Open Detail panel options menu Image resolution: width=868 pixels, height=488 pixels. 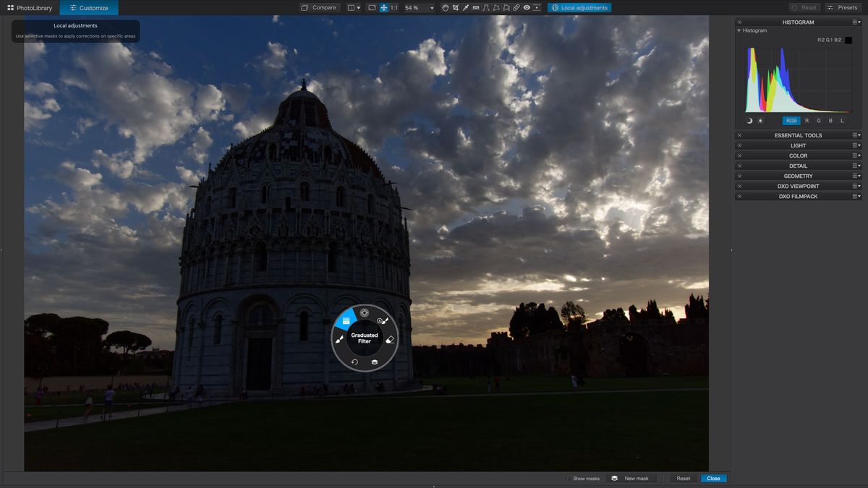pos(856,166)
